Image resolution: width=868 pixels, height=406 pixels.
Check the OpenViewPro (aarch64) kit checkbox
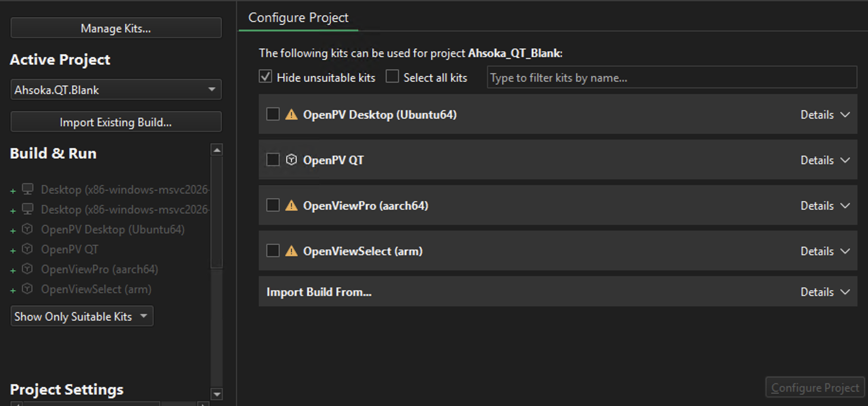tap(273, 205)
